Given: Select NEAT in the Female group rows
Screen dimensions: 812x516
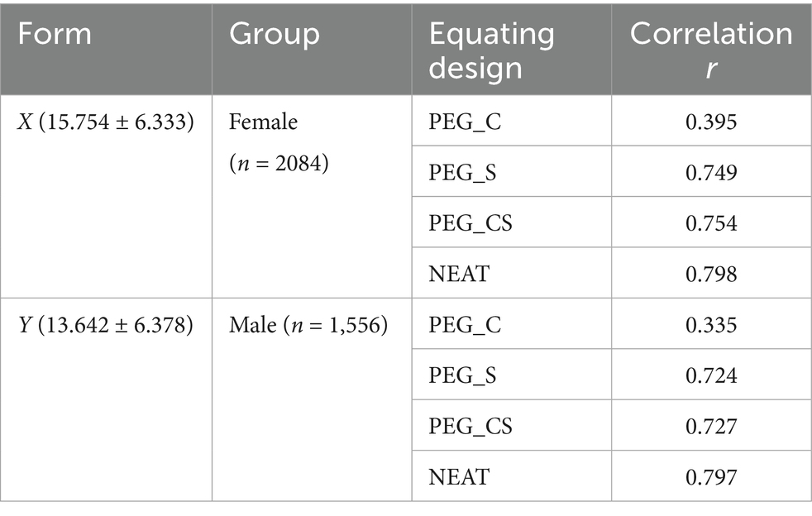Looking at the screenshot, I should tap(459, 274).
